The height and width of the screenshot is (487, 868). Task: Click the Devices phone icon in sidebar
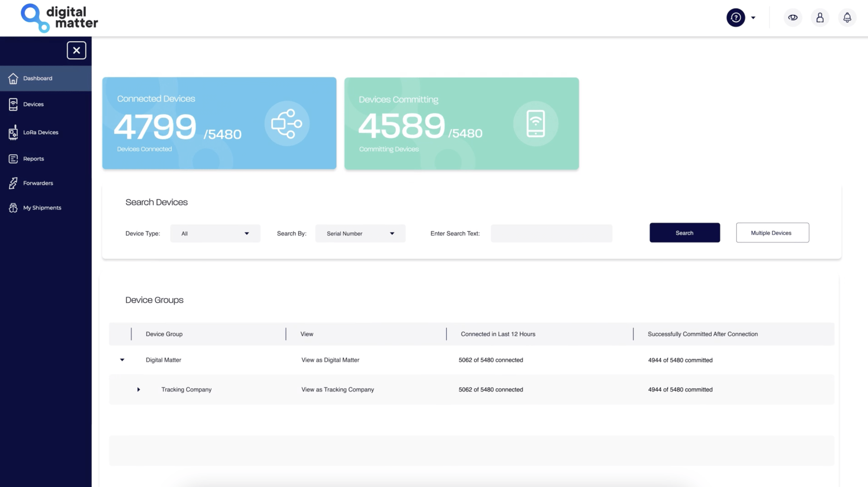13,104
